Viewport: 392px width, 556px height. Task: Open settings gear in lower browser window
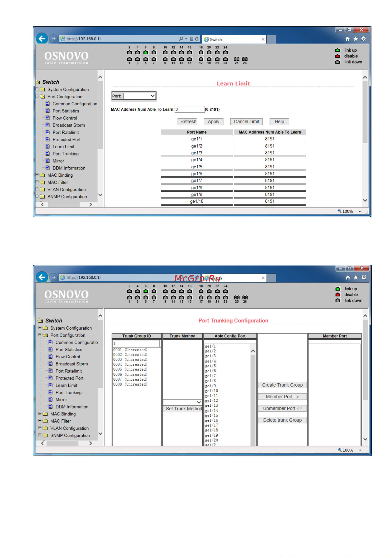pyautogui.click(x=364, y=278)
